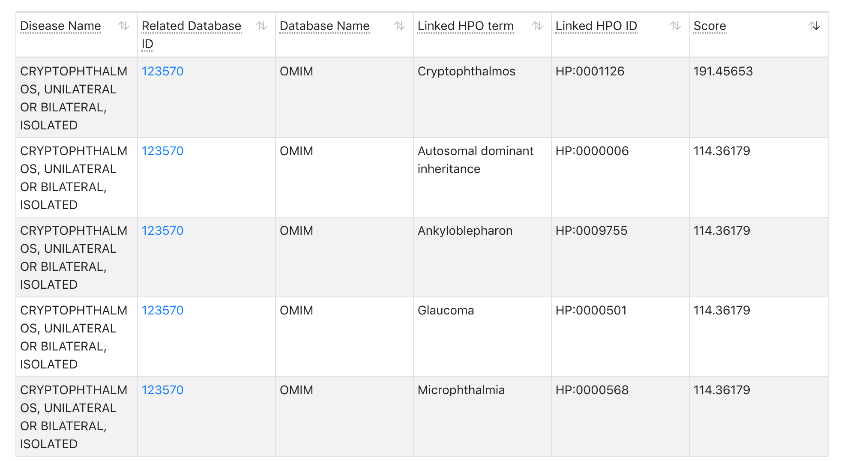Click the sort arrows beside Linked HPO term
The width and height of the screenshot is (868, 461).
[537, 26]
